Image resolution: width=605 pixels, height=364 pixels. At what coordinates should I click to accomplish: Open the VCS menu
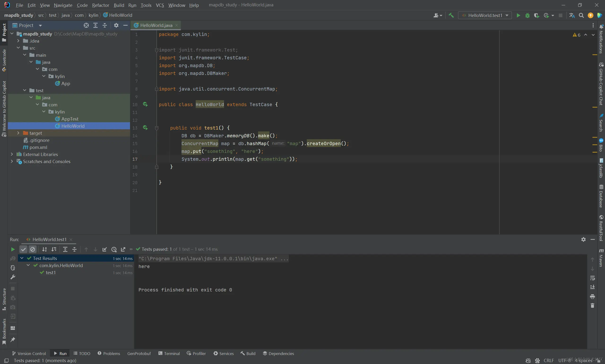[x=160, y=5]
